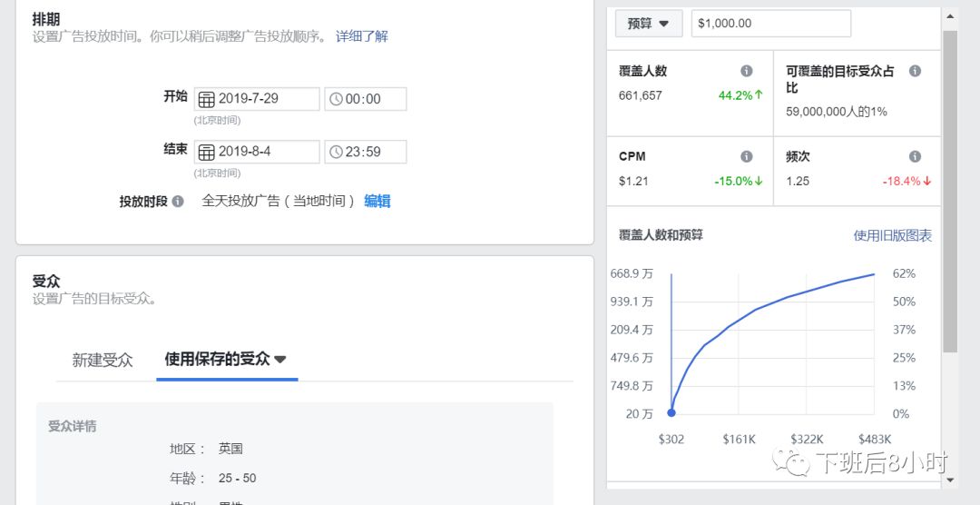The width and height of the screenshot is (980, 505).
Task: Switch chart via 使用旧版图表 link
Action: pos(893,235)
